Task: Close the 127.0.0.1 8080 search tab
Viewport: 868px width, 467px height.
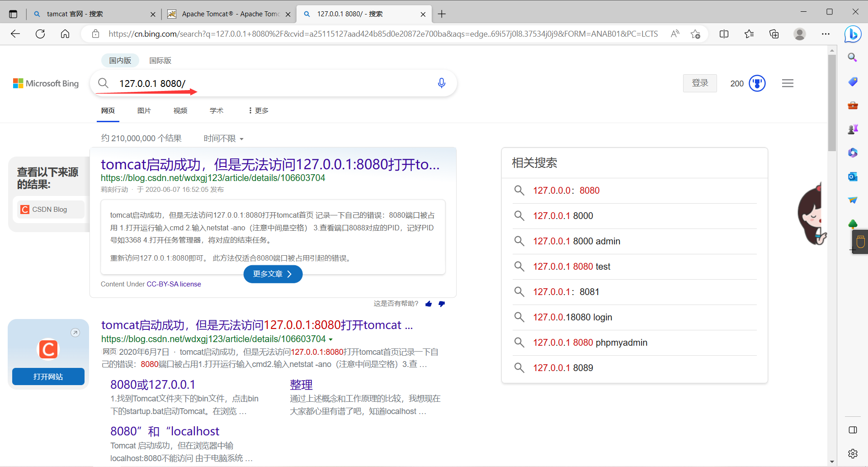Action: click(423, 14)
